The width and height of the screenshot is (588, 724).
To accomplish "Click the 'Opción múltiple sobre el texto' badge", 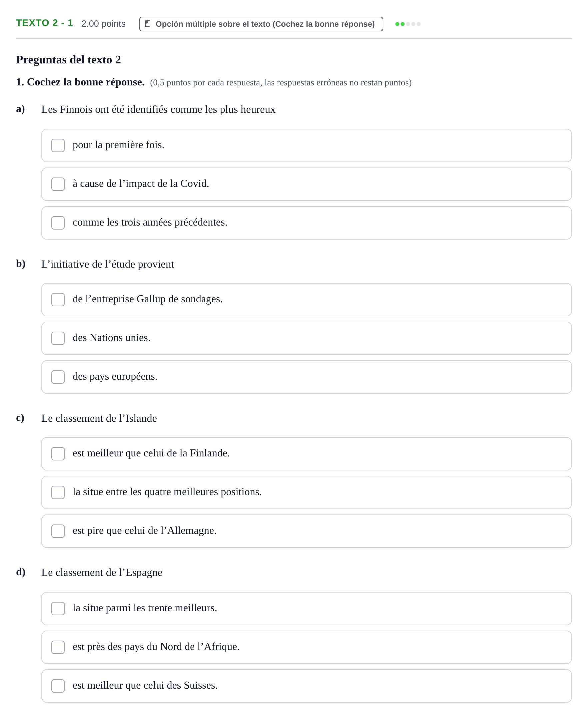I will coord(261,24).
